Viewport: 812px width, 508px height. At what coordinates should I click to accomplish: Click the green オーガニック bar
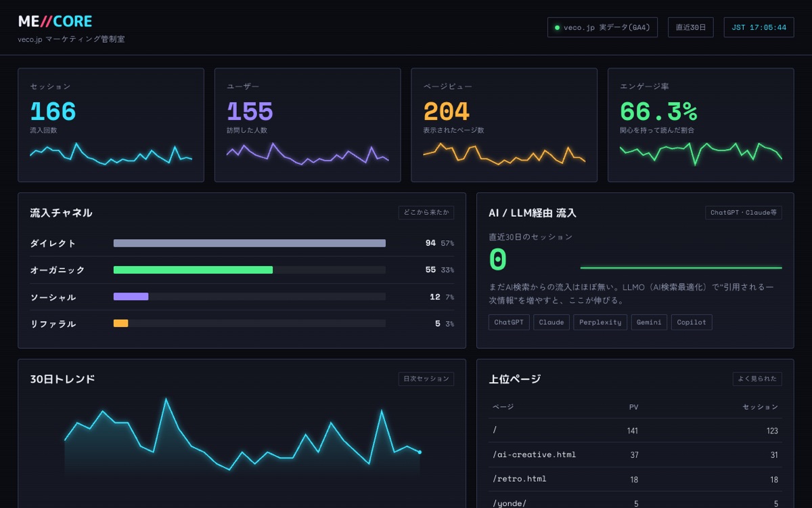pyautogui.click(x=193, y=270)
